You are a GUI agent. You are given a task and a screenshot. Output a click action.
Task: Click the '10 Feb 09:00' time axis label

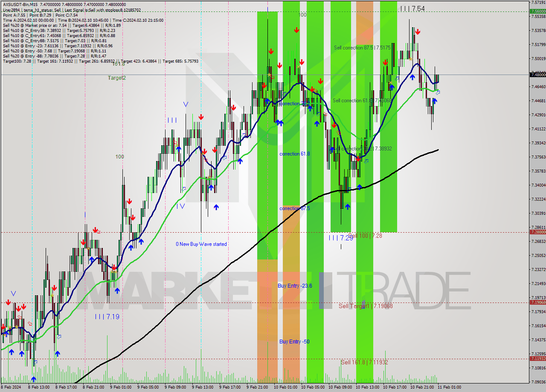pyautogui.click(x=340, y=387)
